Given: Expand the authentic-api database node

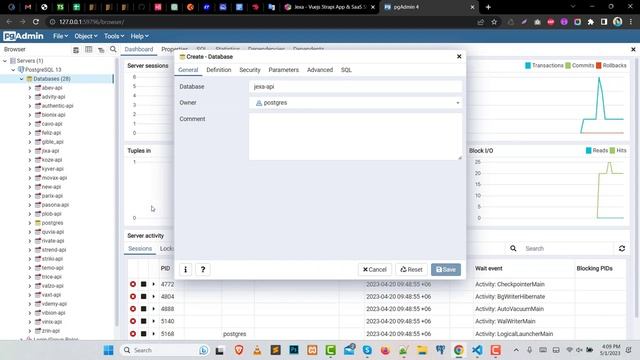Looking at the screenshot, I should pyautogui.click(x=30, y=106).
